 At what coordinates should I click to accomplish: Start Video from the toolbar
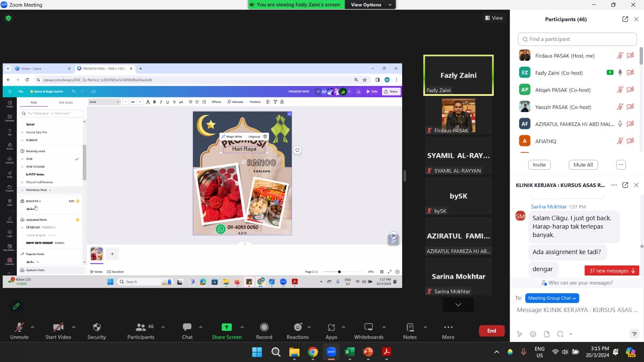tap(58, 327)
